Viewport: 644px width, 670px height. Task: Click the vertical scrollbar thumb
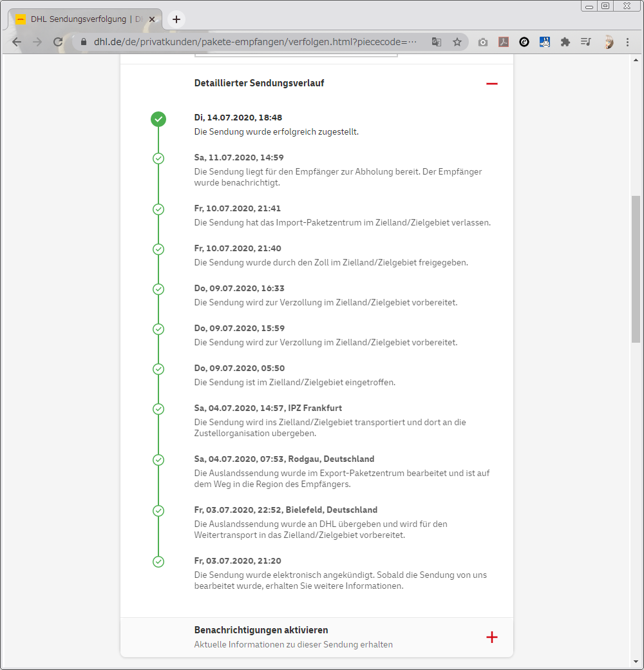point(636,267)
